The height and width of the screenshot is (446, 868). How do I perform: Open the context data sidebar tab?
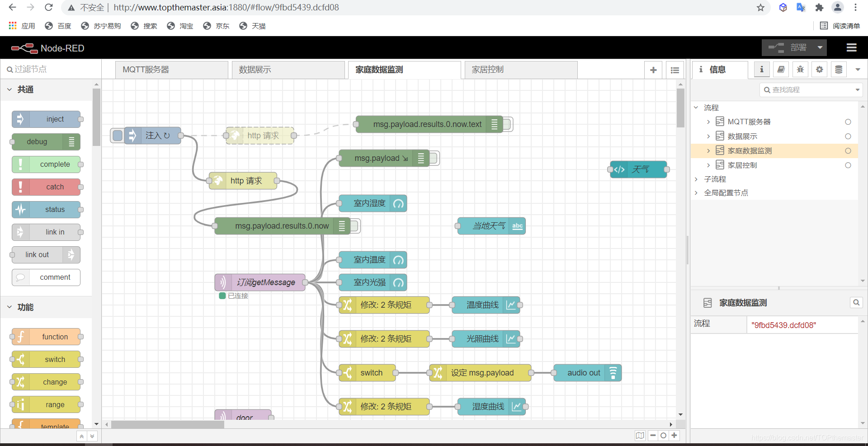pos(839,70)
